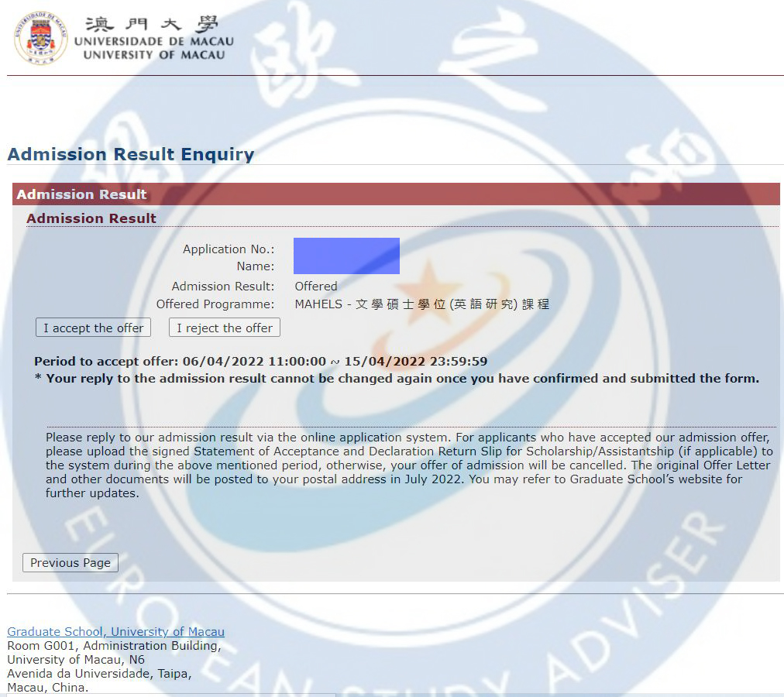
Task: Click the Room G001 Administration Building address line
Action: pyautogui.click(x=114, y=646)
